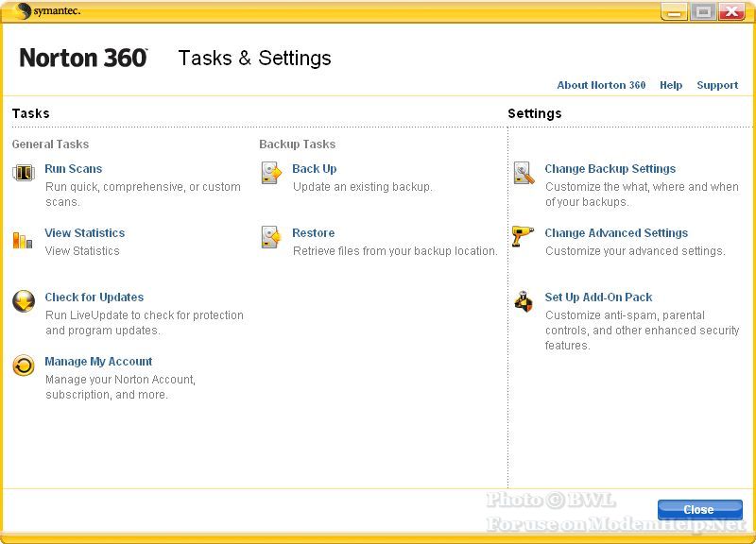Open Check for Updates link
The image size is (756, 544).
(x=94, y=297)
